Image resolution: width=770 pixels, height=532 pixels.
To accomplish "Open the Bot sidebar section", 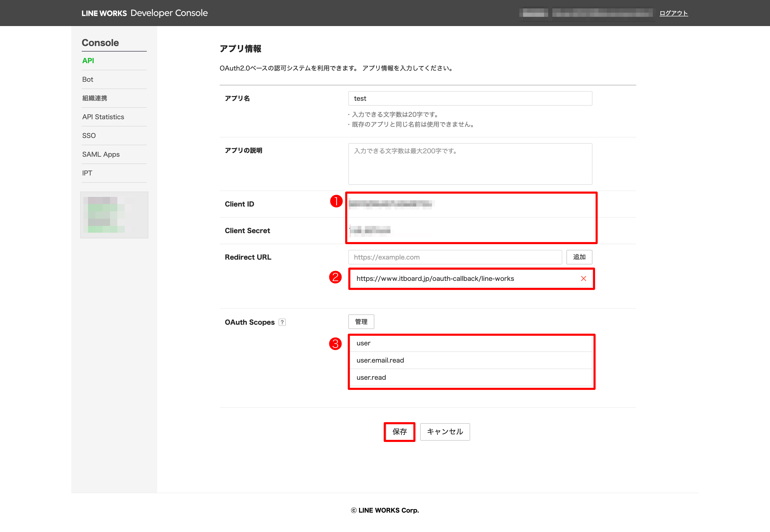I will click(x=88, y=79).
